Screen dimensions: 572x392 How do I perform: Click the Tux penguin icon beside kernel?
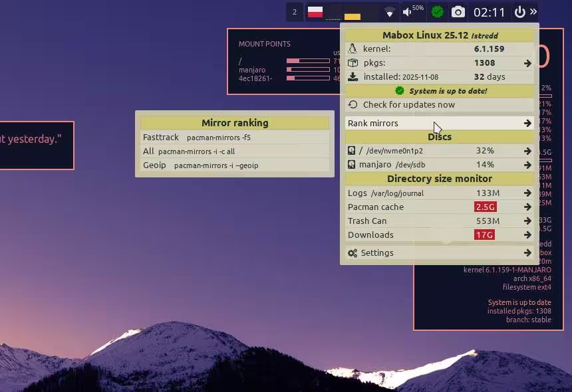click(353, 49)
